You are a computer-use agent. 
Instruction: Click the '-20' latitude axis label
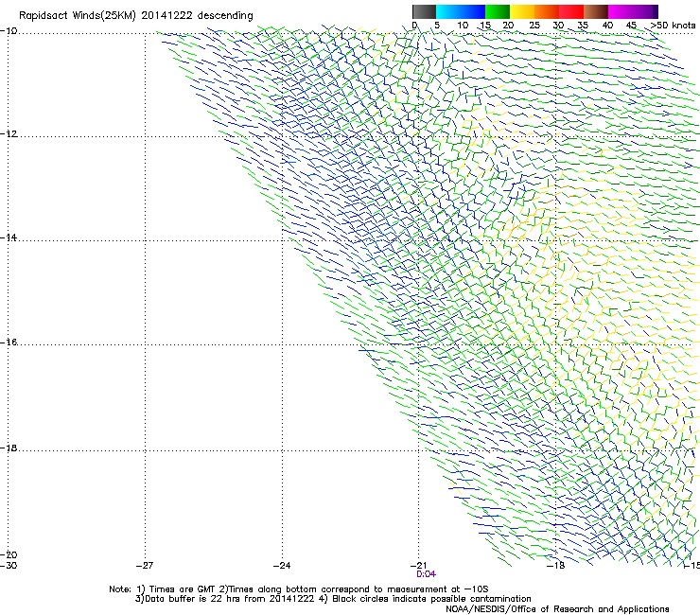tap(9, 554)
